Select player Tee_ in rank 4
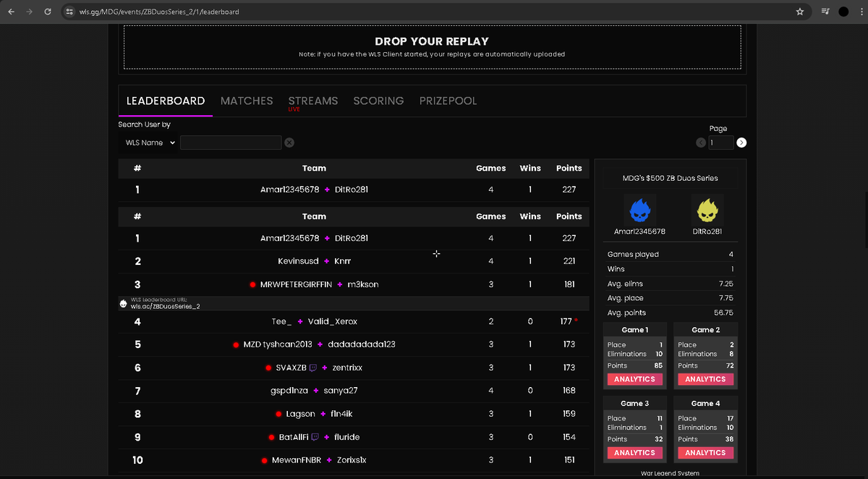 click(281, 321)
